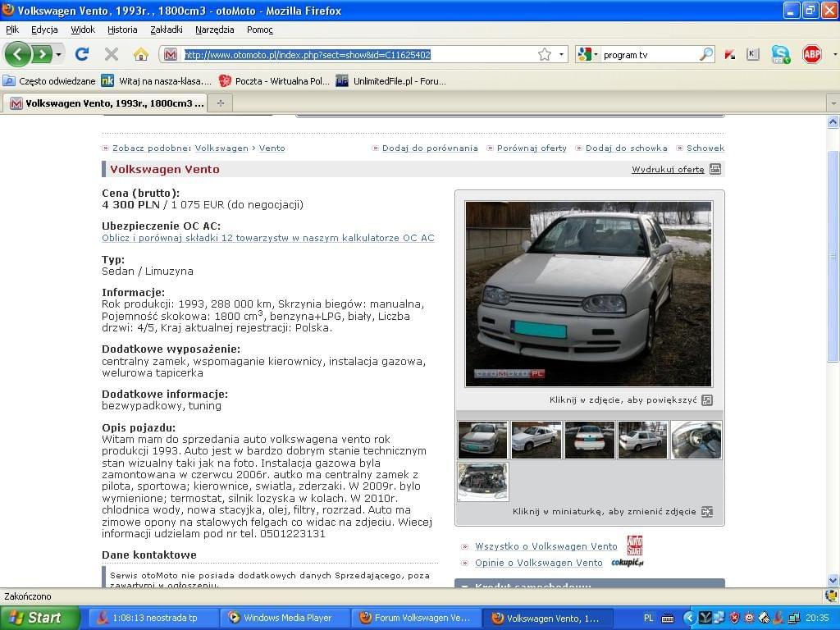
Task: Click the enlarge photo icon
Action: pos(707,400)
